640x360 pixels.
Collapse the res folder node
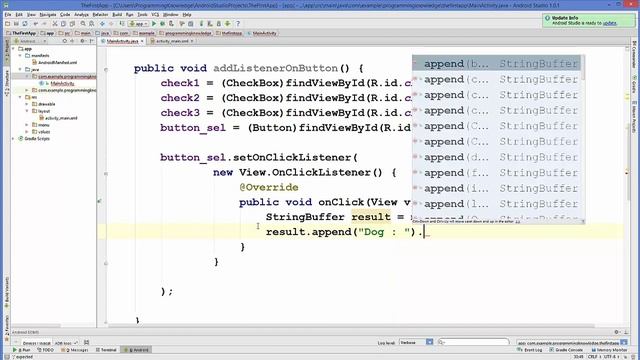pos(20,97)
